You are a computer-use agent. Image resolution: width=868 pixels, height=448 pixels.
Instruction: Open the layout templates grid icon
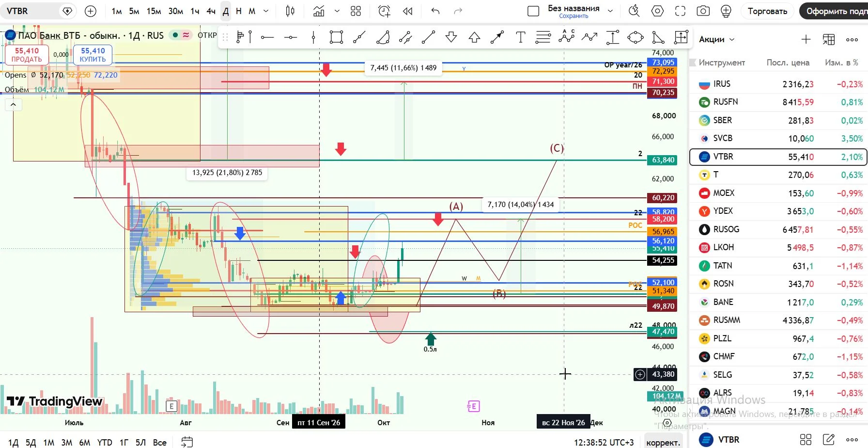[356, 11]
